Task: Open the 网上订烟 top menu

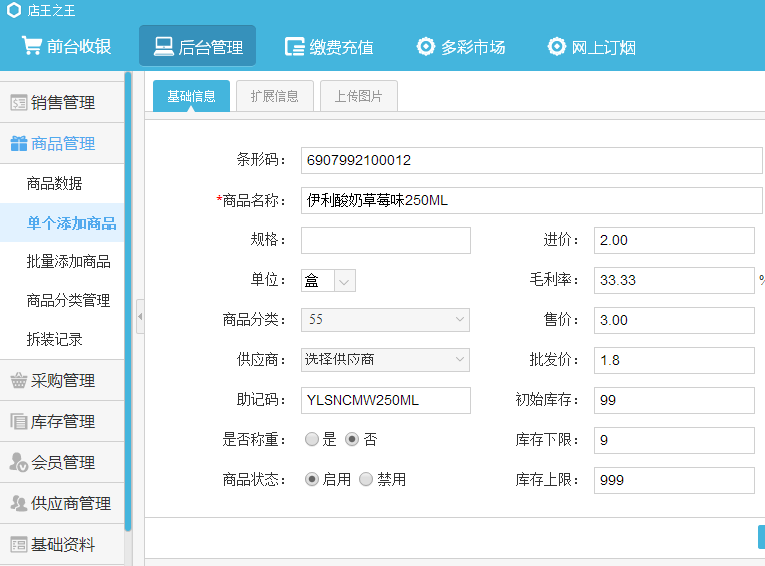Action: coord(591,47)
